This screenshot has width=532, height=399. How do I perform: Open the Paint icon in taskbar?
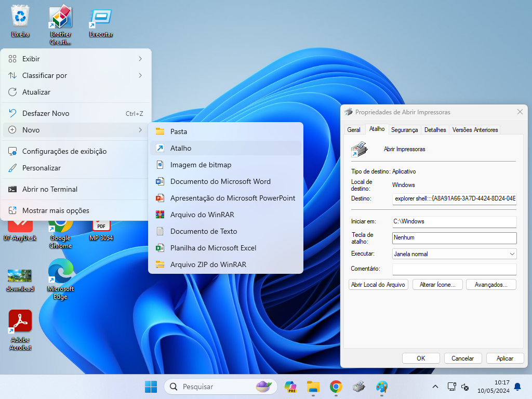(382, 387)
